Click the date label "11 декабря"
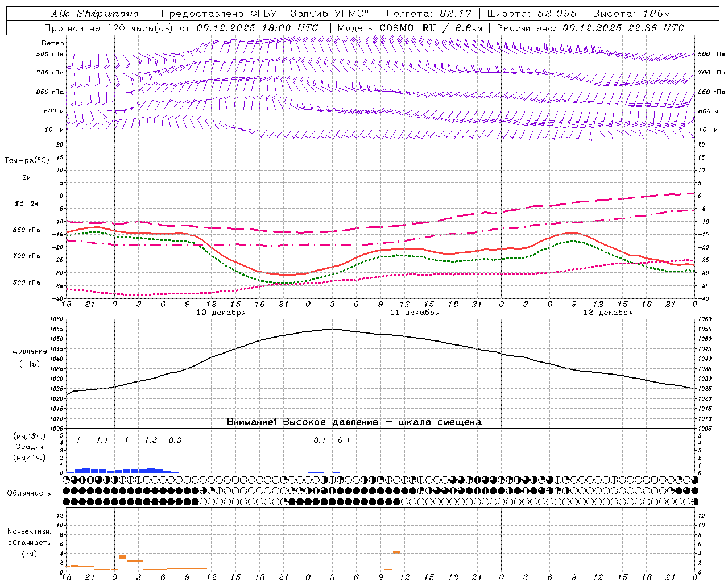 click(x=415, y=313)
